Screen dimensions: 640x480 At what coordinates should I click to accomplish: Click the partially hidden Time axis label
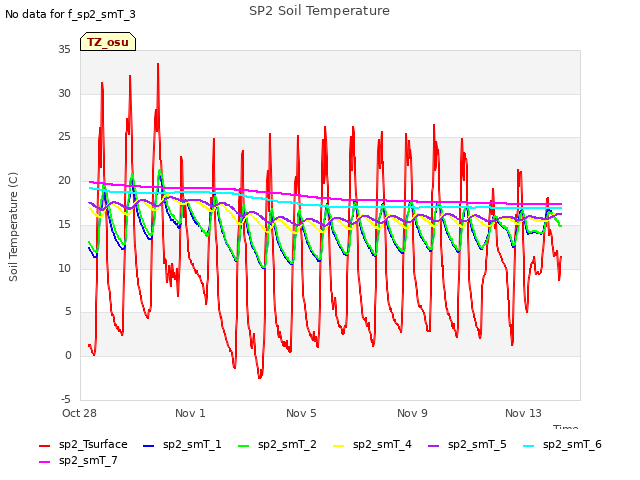tap(565, 427)
